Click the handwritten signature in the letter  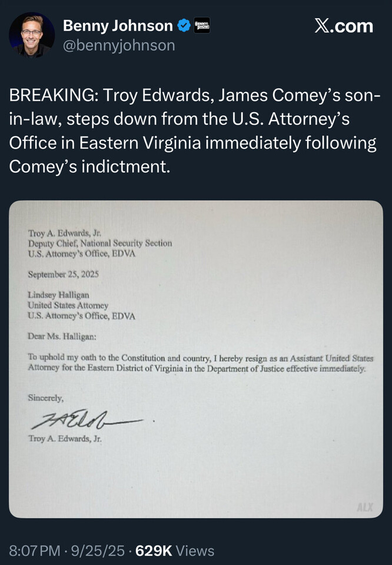pyautogui.click(x=87, y=420)
